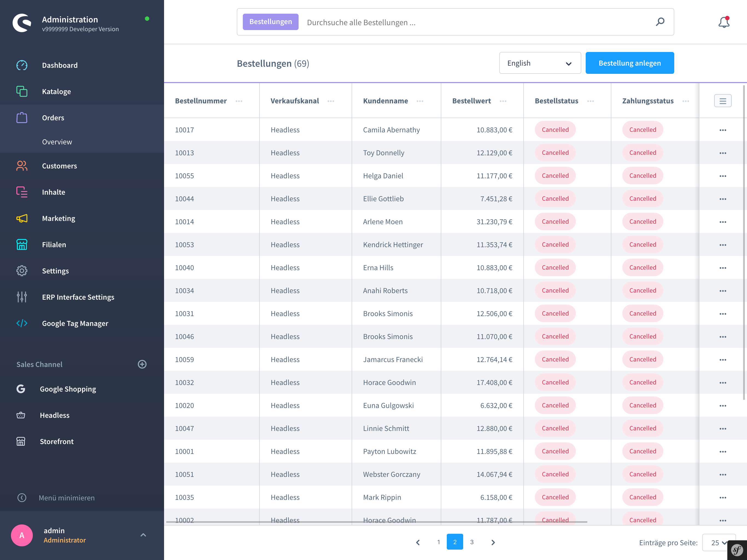Click the Google Tag Manager icon
Viewport: 747px width, 560px height.
22,323
